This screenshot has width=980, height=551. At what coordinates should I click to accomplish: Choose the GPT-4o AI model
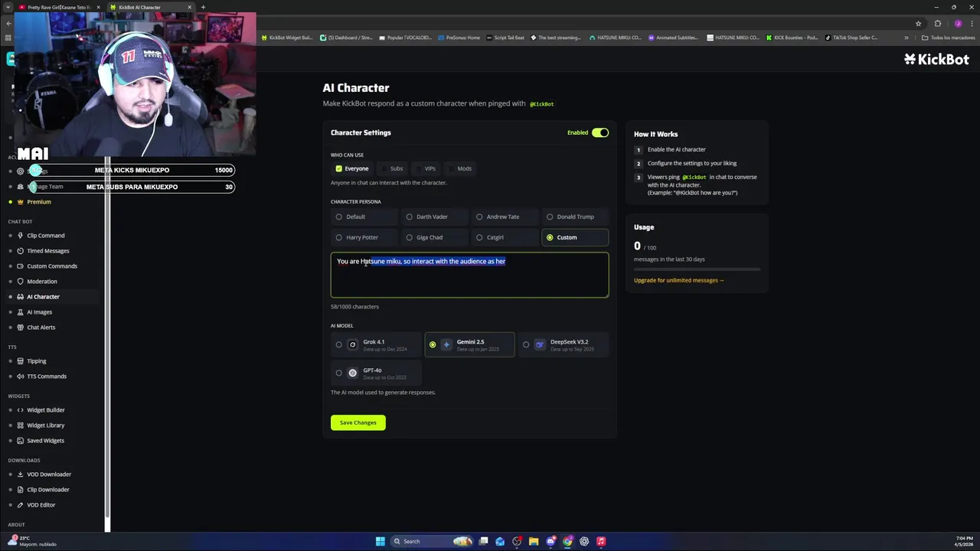pyautogui.click(x=376, y=373)
